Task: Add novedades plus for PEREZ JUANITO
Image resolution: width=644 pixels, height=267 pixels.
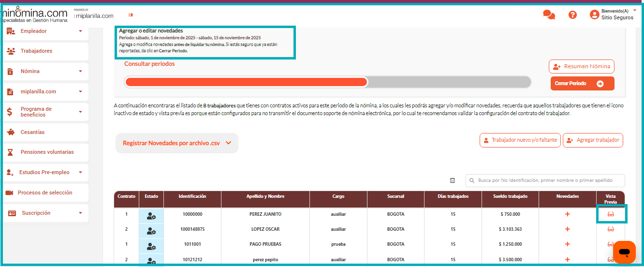Action: coord(568,214)
